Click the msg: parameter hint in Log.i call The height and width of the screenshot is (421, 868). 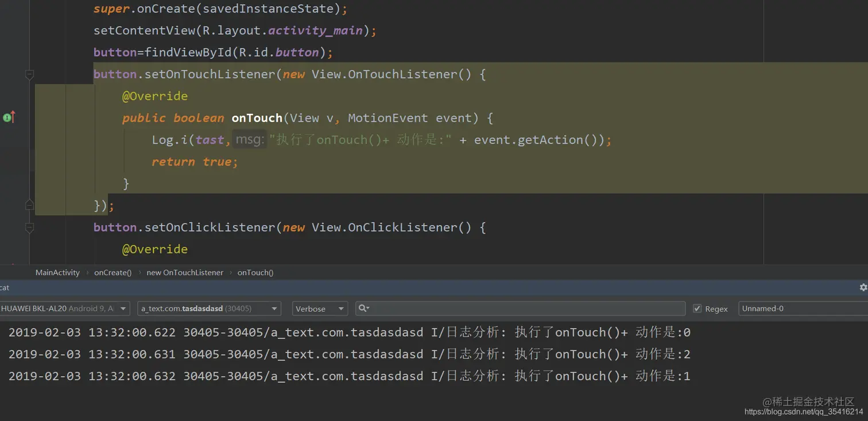coord(249,140)
